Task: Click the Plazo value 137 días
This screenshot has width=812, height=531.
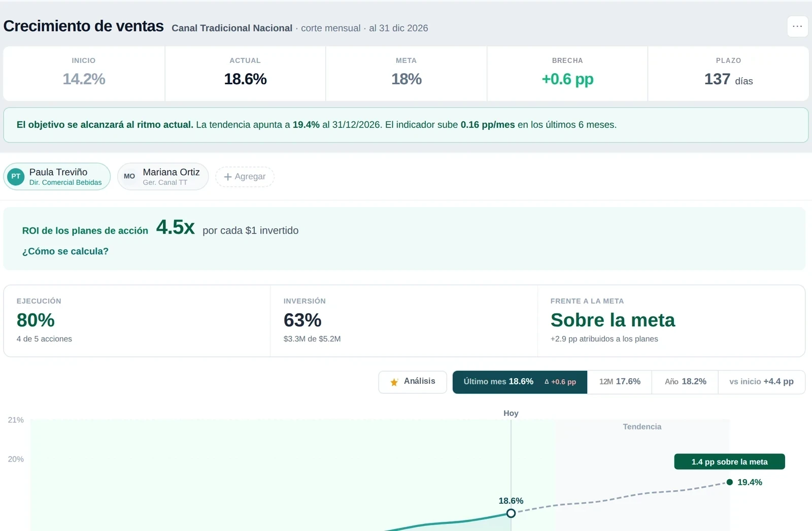Action: click(x=728, y=79)
